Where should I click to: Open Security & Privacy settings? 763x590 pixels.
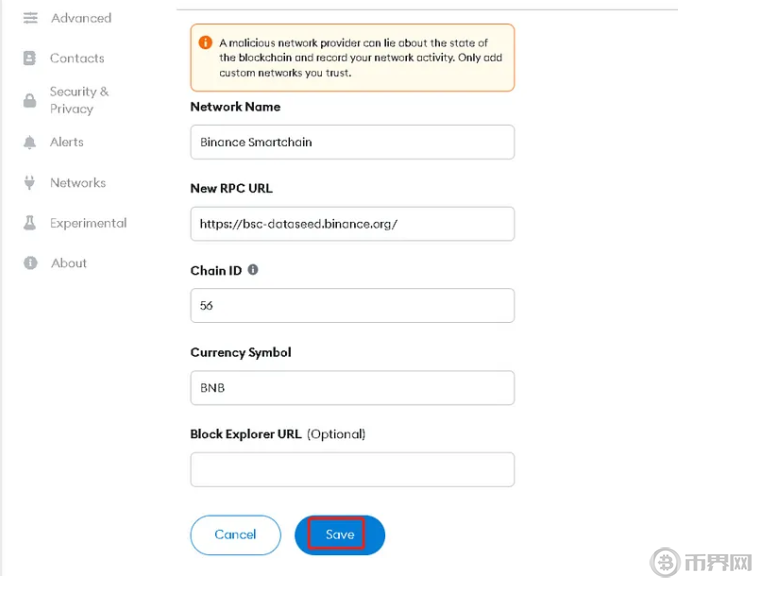coord(79,100)
